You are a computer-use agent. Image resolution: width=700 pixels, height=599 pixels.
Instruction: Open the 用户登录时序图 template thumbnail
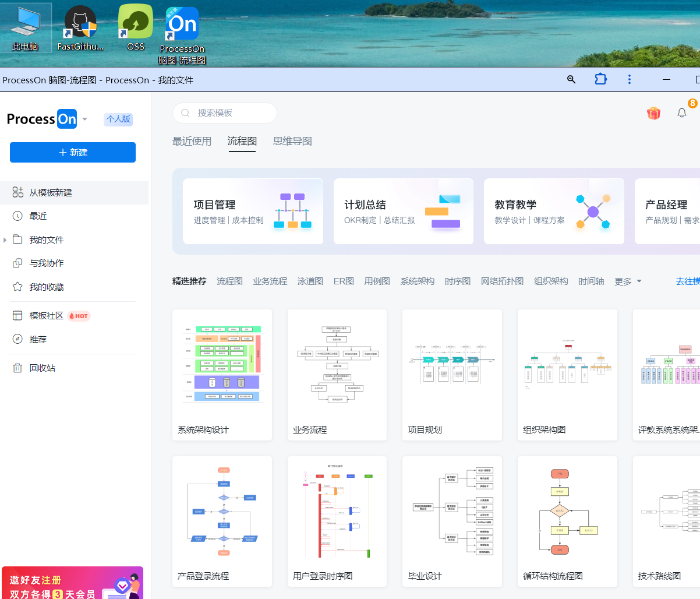(x=337, y=522)
